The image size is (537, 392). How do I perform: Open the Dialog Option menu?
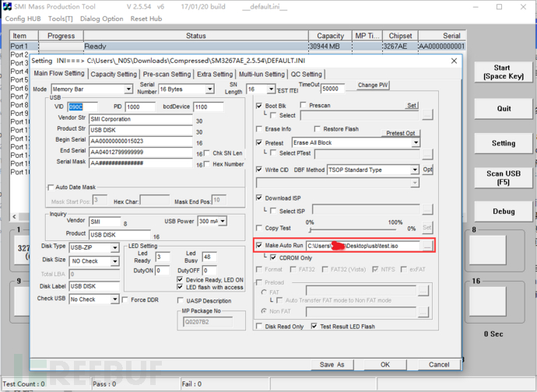click(102, 19)
